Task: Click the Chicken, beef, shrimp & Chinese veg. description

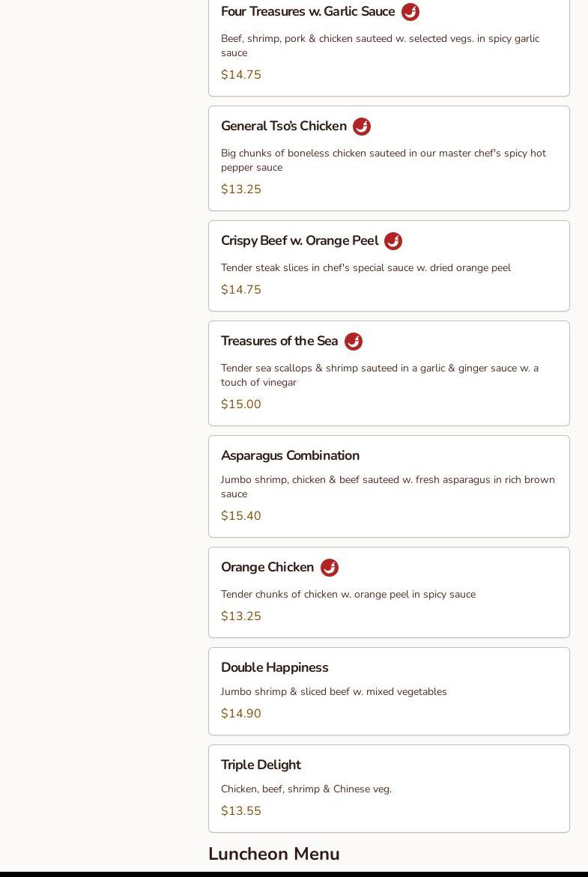Action: tap(306, 789)
